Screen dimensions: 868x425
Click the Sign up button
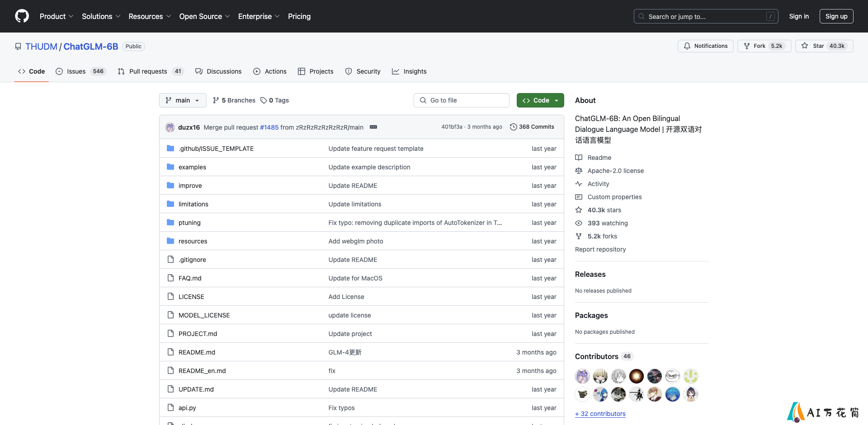[836, 16]
